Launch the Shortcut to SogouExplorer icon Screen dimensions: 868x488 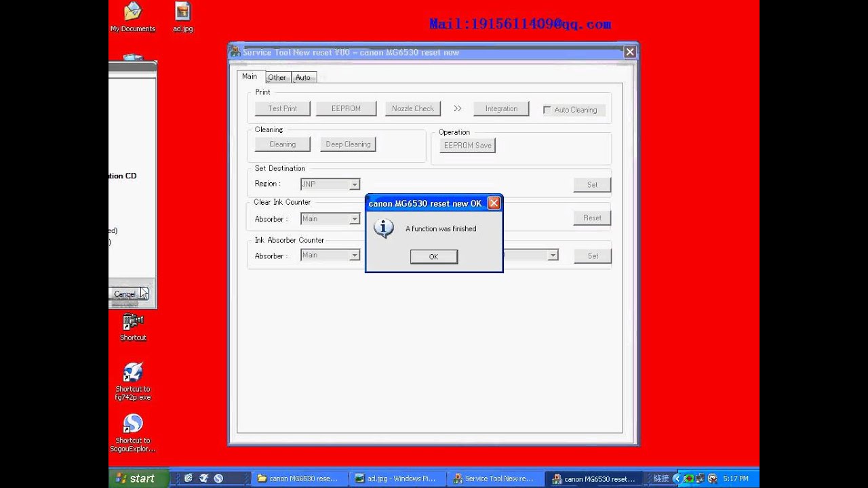point(133,433)
